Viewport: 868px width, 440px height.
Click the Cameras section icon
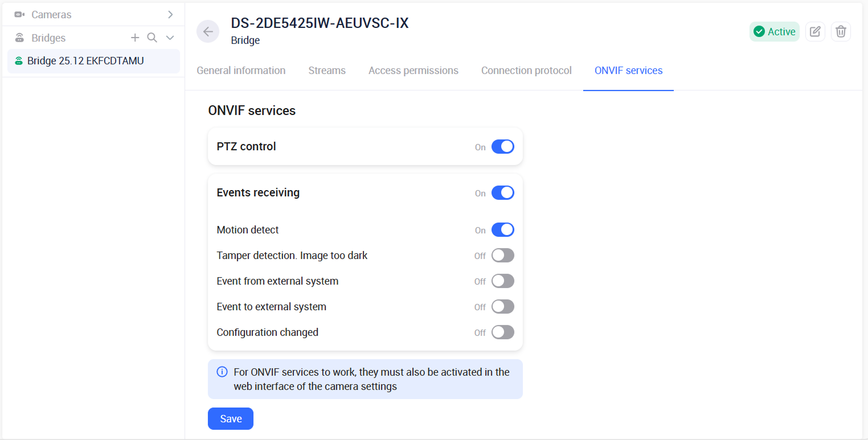(19, 14)
